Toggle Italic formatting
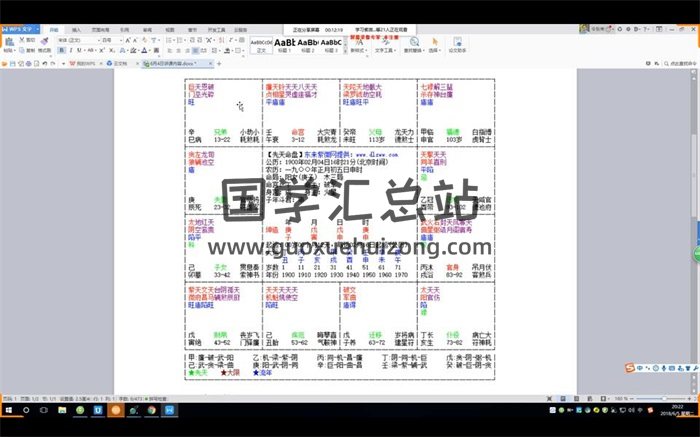The image size is (700, 437). click(71, 50)
